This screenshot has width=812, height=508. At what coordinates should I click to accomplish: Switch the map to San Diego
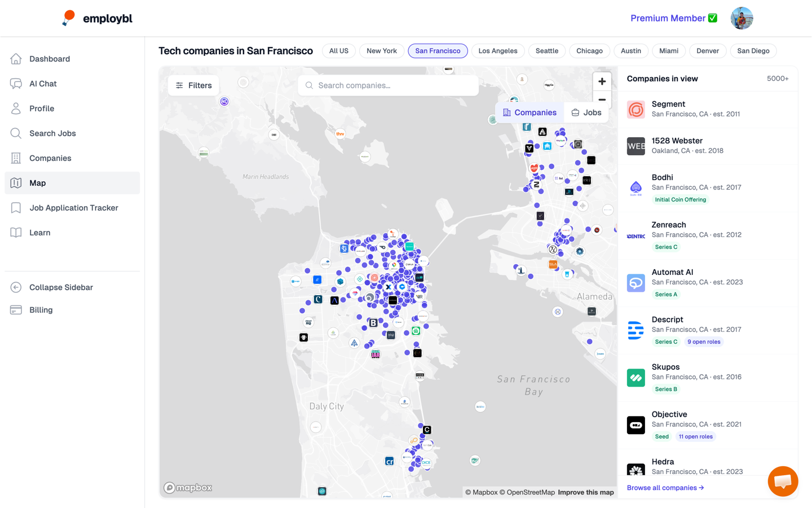(753, 51)
